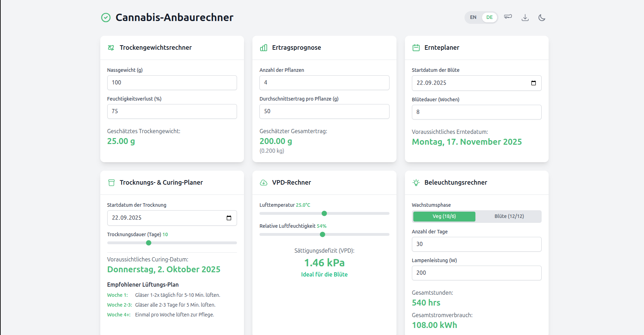644x335 pixels.
Task: Click the Ernteplaner calendar icon
Action: tap(416, 48)
